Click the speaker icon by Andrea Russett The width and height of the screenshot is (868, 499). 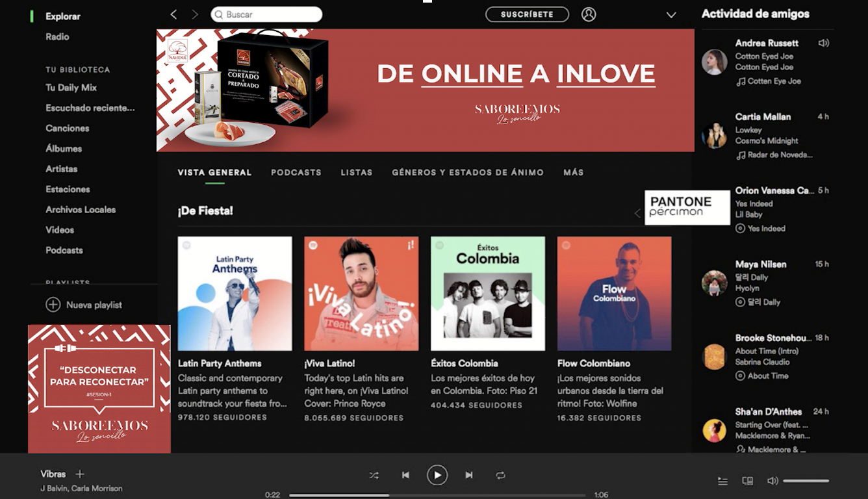tap(824, 43)
